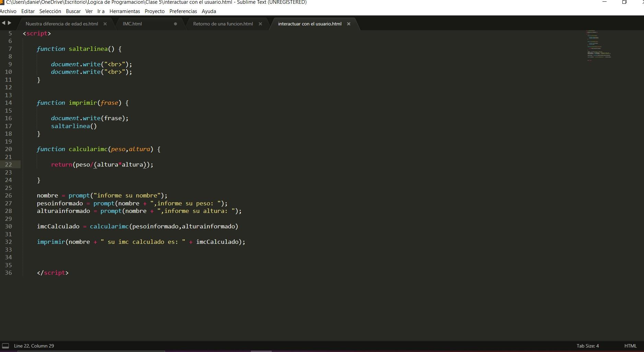Open the Ir a menu
Screen dimensions: 644x352
101,11
